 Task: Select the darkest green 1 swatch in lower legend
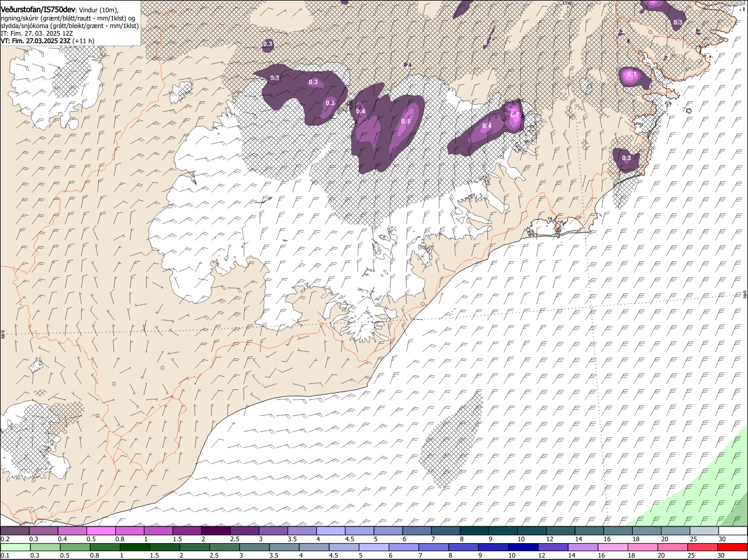click(134, 548)
